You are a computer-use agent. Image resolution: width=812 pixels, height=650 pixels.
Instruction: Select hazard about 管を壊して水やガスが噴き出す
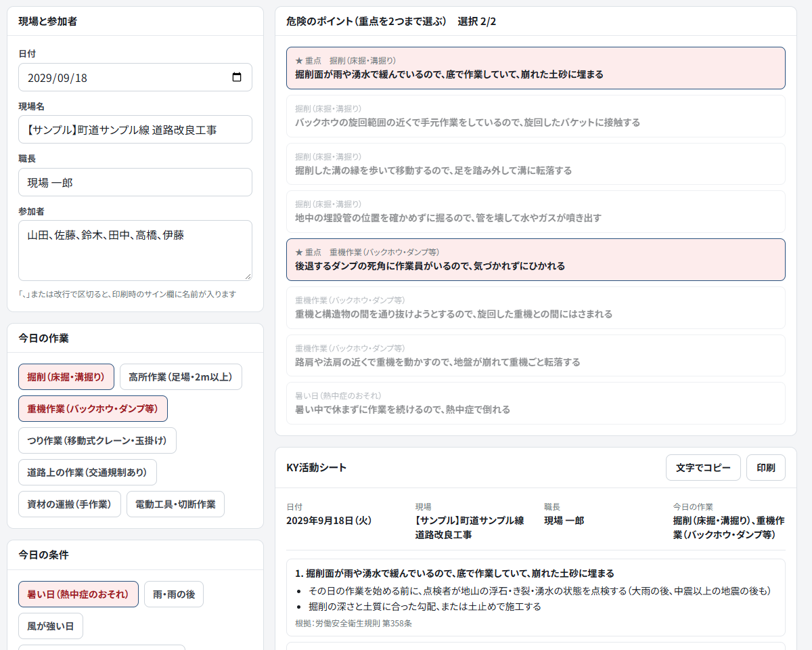pos(536,211)
